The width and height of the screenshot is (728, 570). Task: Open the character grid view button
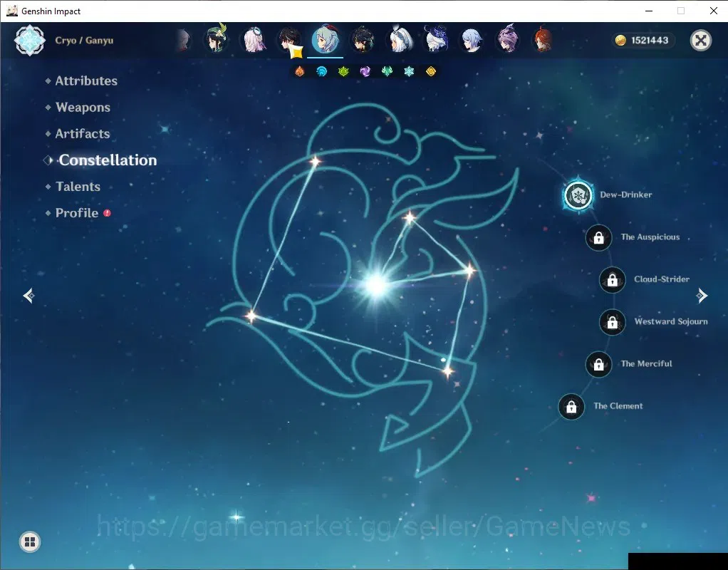(30, 541)
